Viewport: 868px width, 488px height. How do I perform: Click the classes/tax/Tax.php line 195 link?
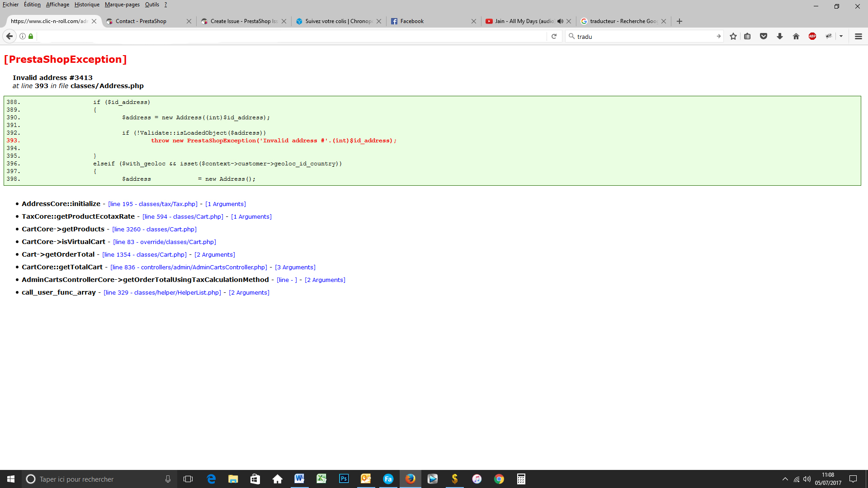153,204
